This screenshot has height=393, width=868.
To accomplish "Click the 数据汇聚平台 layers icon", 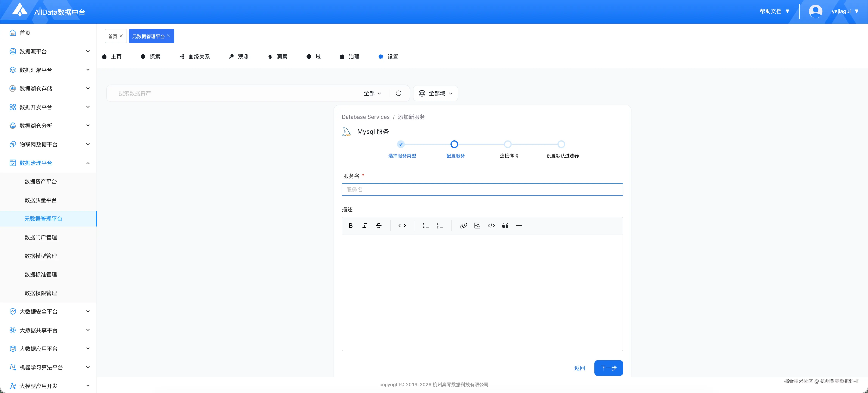I will click(13, 70).
